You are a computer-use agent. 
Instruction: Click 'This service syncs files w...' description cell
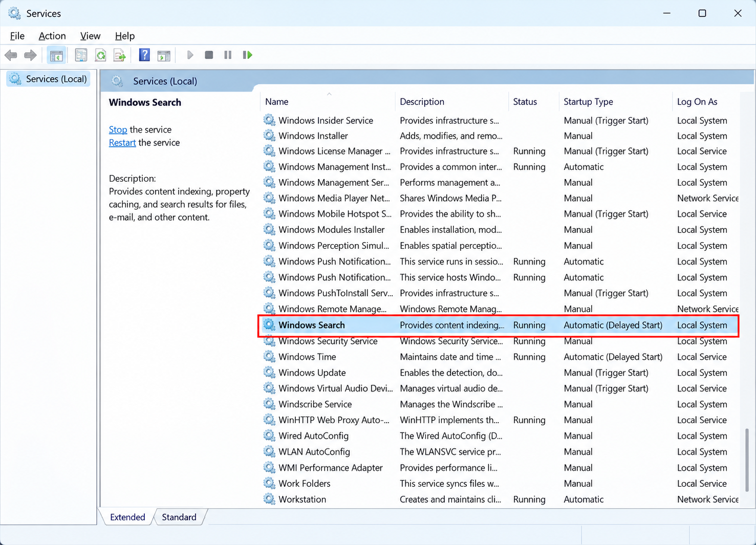click(449, 483)
